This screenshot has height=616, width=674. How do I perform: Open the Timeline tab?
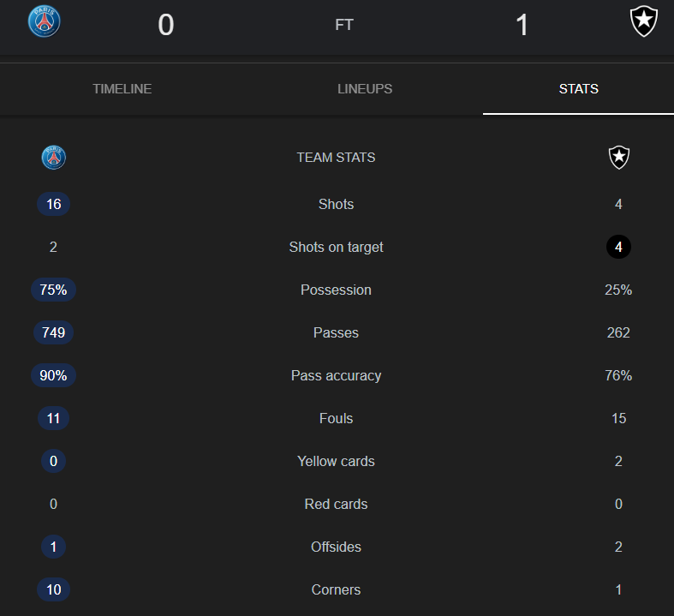pyautogui.click(x=122, y=89)
